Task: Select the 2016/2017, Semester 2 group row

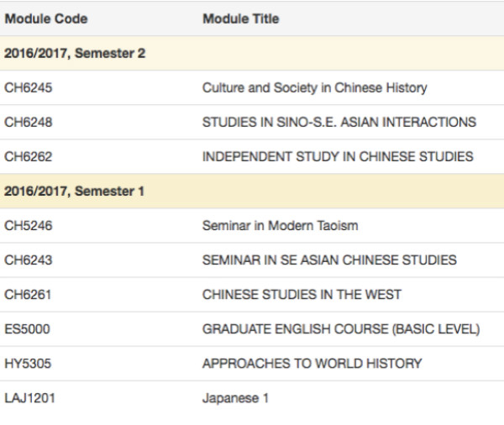Action: coord(75,53)
